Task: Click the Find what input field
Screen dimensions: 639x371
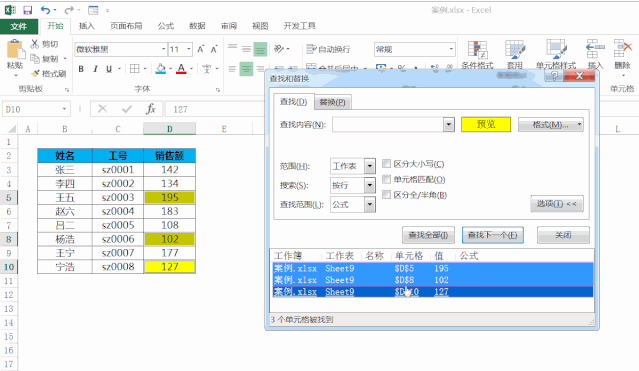Action: pyautogui.click(x=388, y=124)
